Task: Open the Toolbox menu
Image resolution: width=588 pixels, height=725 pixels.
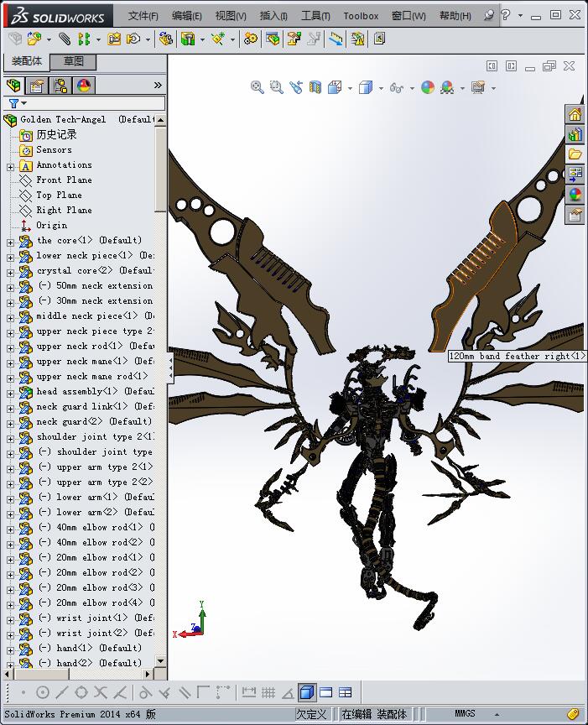Action: (x=361, y=16)
